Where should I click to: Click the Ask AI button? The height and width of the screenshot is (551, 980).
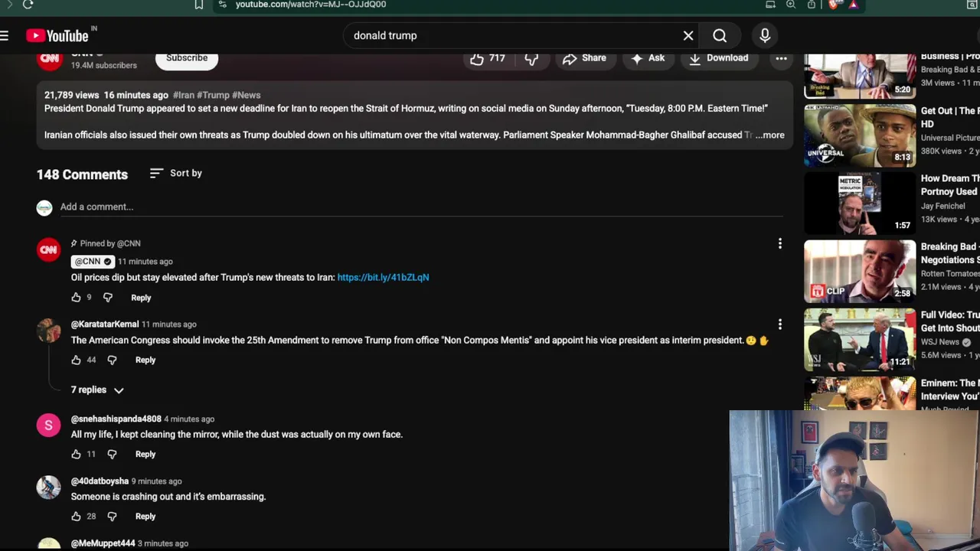[x=648, y=58]
